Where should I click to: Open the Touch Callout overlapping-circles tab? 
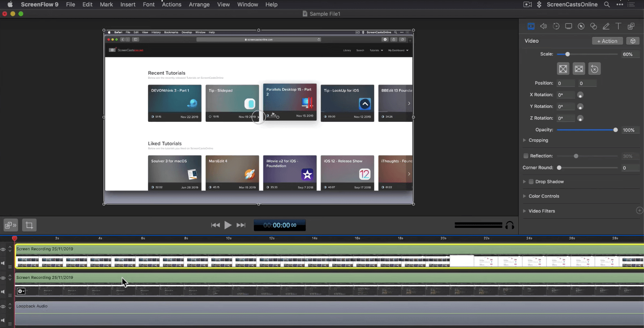coord(593,26)
